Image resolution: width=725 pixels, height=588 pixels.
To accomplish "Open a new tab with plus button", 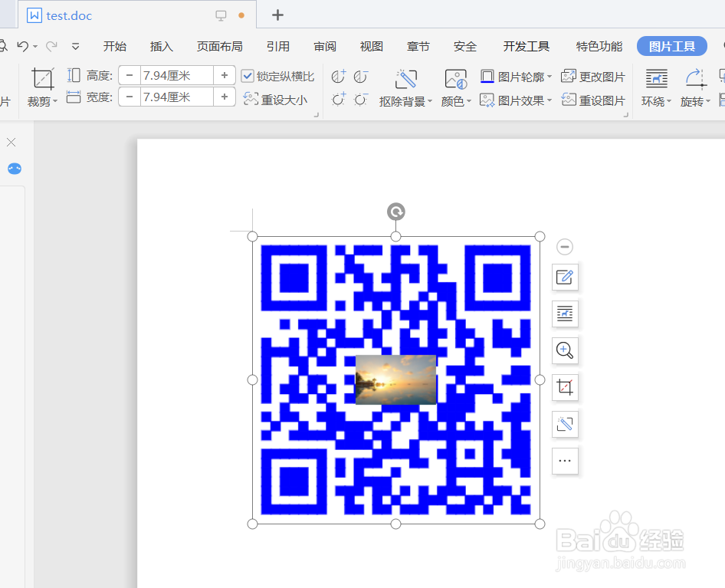I will (x=277, y=15).
